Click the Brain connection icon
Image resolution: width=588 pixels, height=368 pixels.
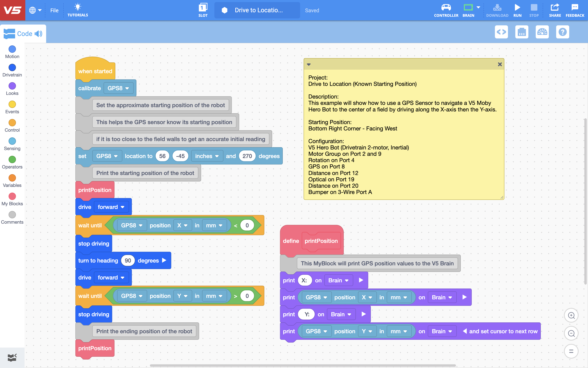pos(468,10)
